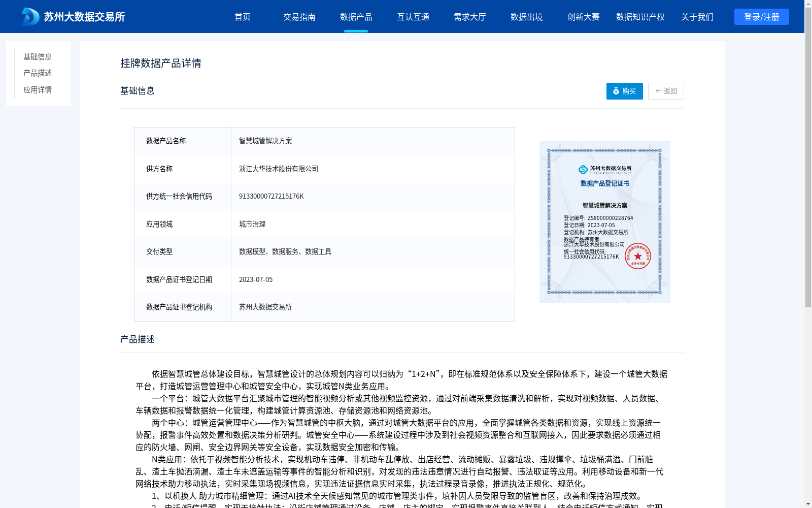
Task: Open the 需求大厅 nav item
Action: tap(470, 17)
